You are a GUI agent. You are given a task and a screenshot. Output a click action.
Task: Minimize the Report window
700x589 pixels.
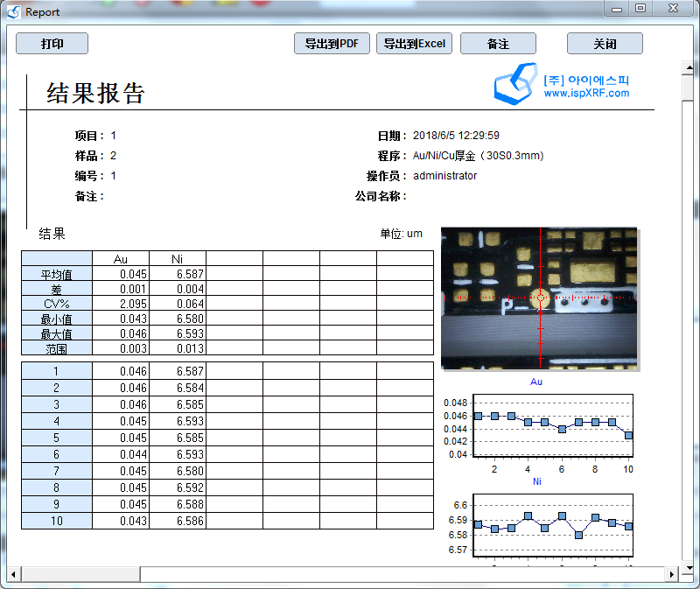[x=618, y=9]
